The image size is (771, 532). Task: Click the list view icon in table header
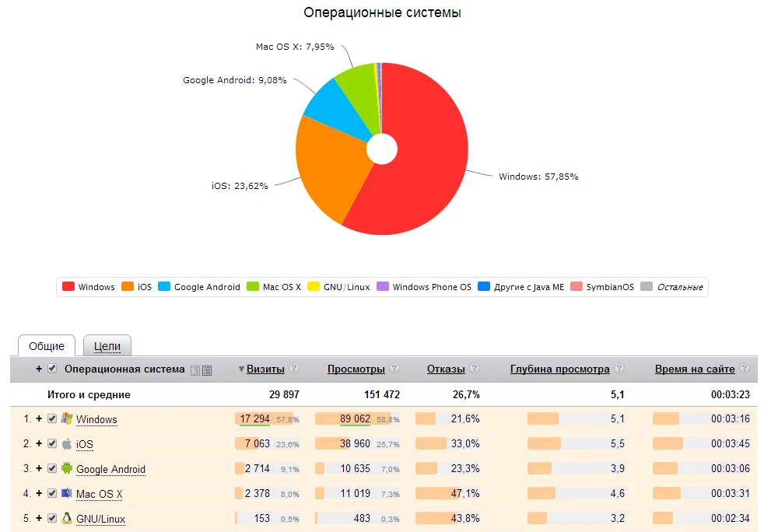coord(207,370)
